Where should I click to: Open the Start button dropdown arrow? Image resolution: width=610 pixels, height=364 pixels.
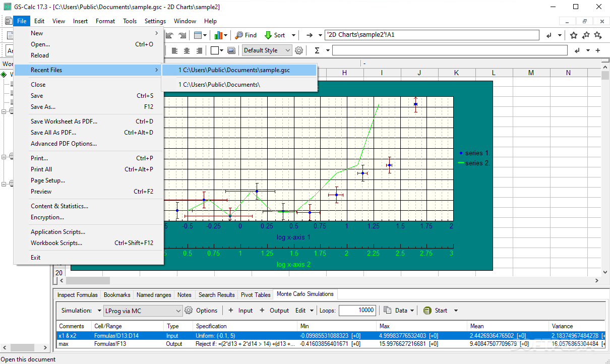pos(456,311)
